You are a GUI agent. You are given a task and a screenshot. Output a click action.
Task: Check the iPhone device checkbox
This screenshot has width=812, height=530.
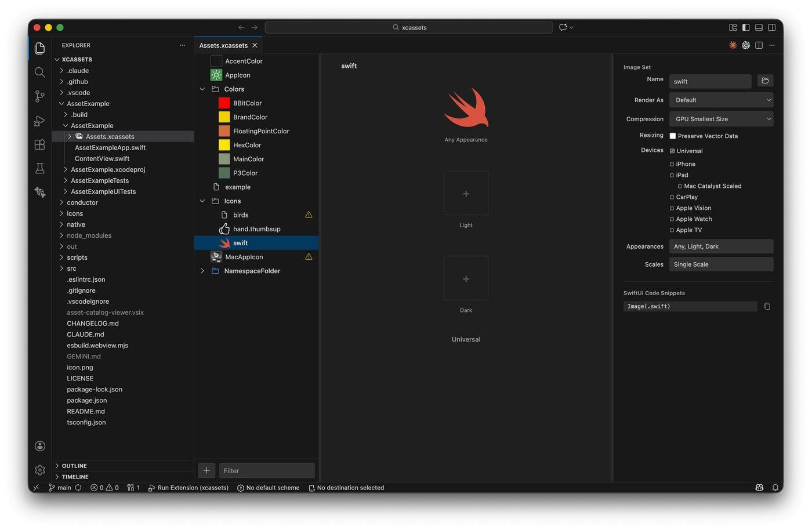pyautogui.click(x=672, y=164)
